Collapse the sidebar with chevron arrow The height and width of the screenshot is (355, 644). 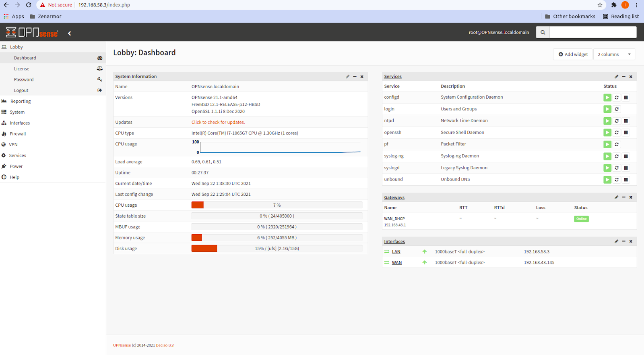(69, 33)
